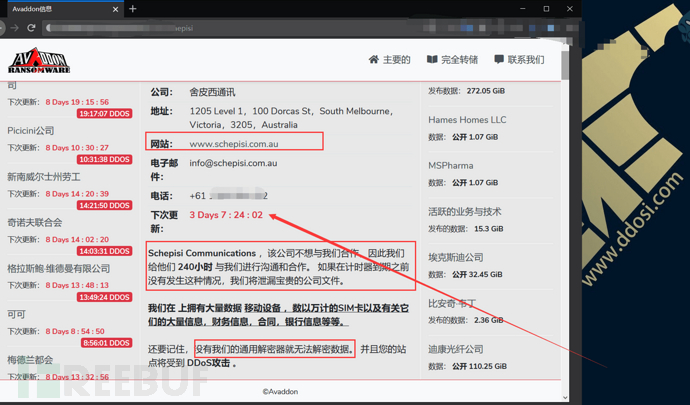Open the 主要的 menu item
Image resolution: width=690 pixels, height=405 pixels.
click(x=396, y=59)
